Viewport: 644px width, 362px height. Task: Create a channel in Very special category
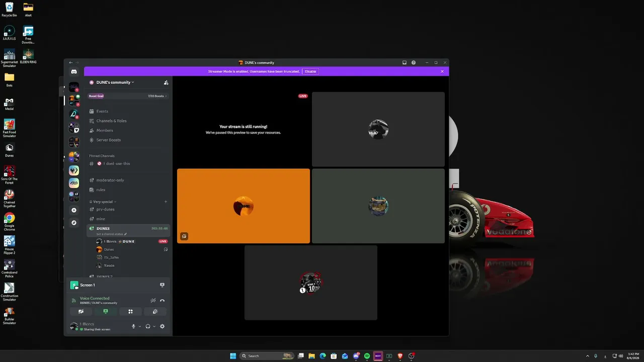166,202
